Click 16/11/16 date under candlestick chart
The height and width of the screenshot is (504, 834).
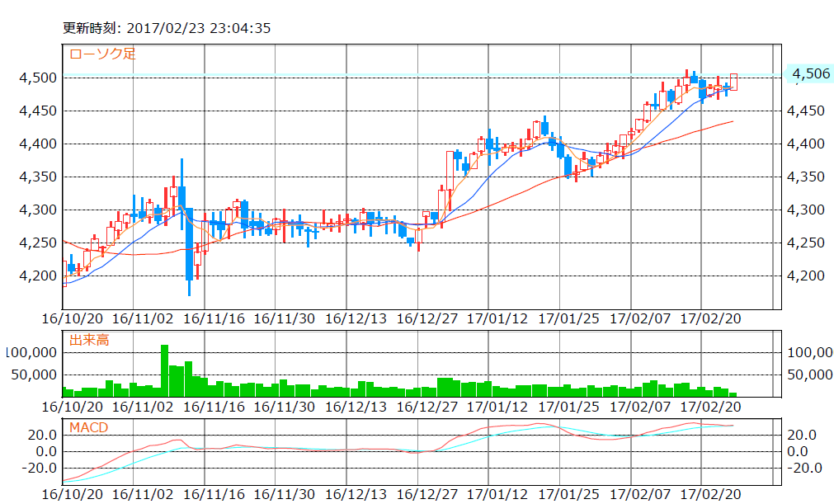click(x=214, y=319)
